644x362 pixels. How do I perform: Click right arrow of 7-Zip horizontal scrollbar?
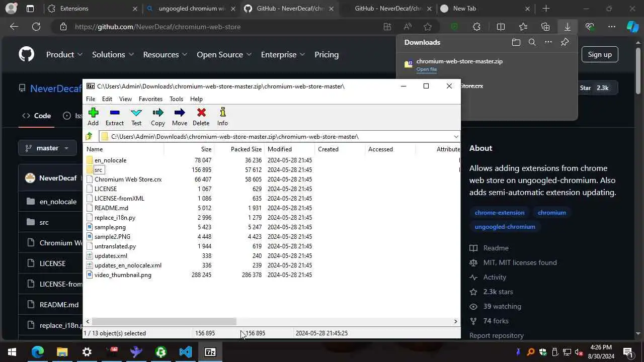pyautogui.click(x=456, y=321)
